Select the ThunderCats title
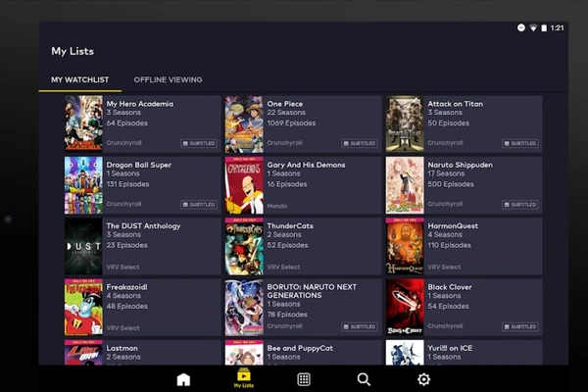 pos(290,226)
